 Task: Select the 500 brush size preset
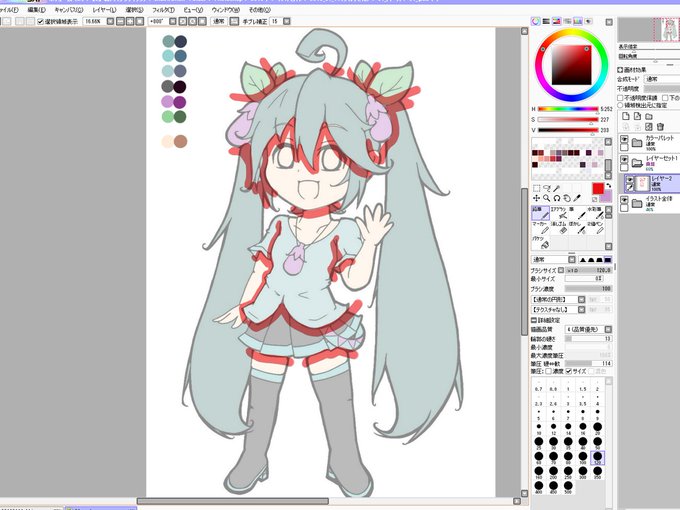tap(568, 487)
